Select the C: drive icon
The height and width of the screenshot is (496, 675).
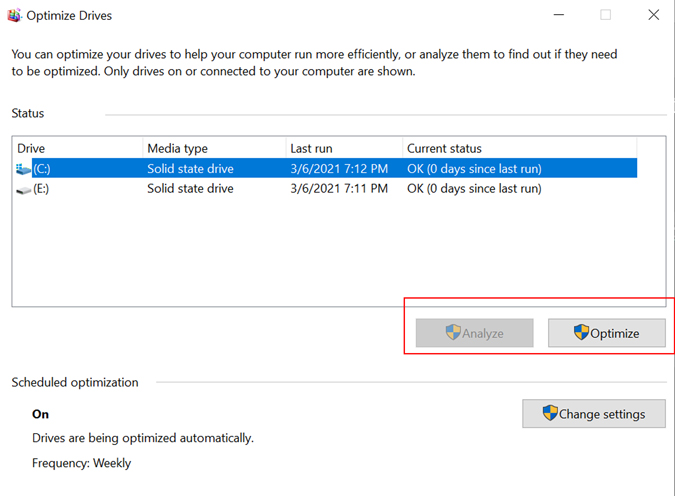[23, 169]
